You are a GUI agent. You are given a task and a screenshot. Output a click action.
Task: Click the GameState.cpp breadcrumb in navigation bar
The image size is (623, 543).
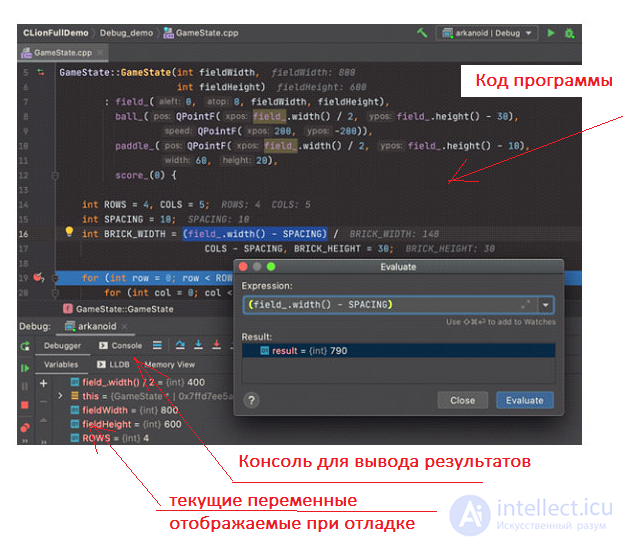pos(201,33)
